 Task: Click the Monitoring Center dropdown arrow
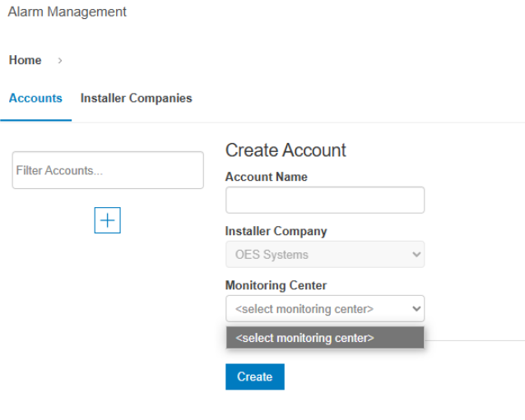(416, 309)
